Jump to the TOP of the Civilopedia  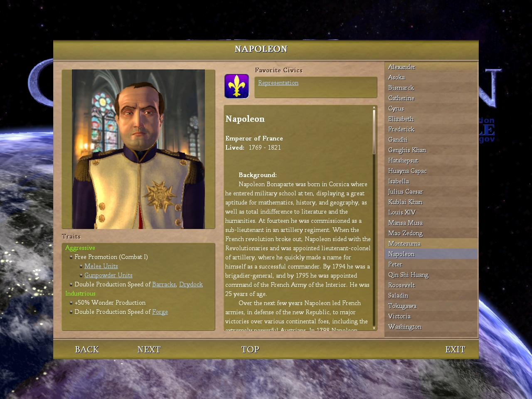(x=250, y=350)
